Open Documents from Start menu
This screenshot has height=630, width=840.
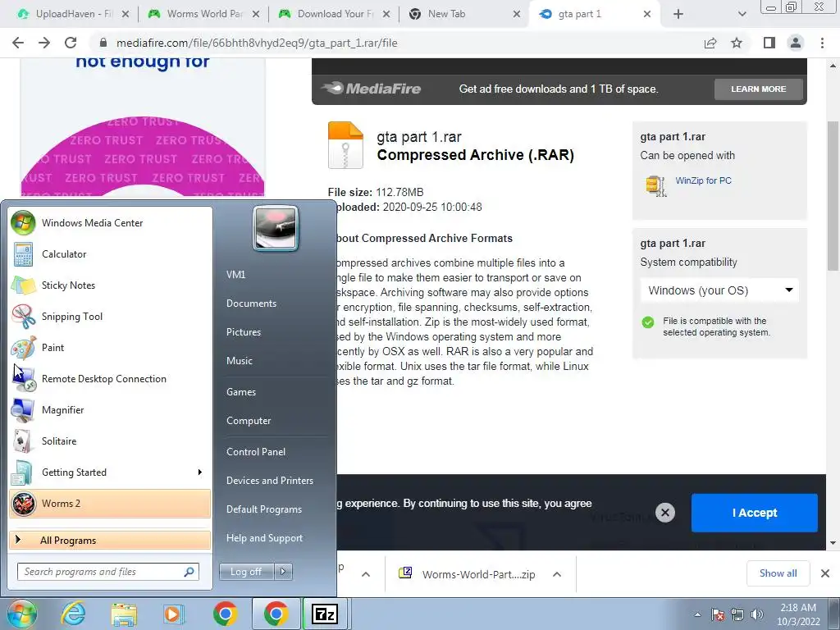tap(251, 304)
